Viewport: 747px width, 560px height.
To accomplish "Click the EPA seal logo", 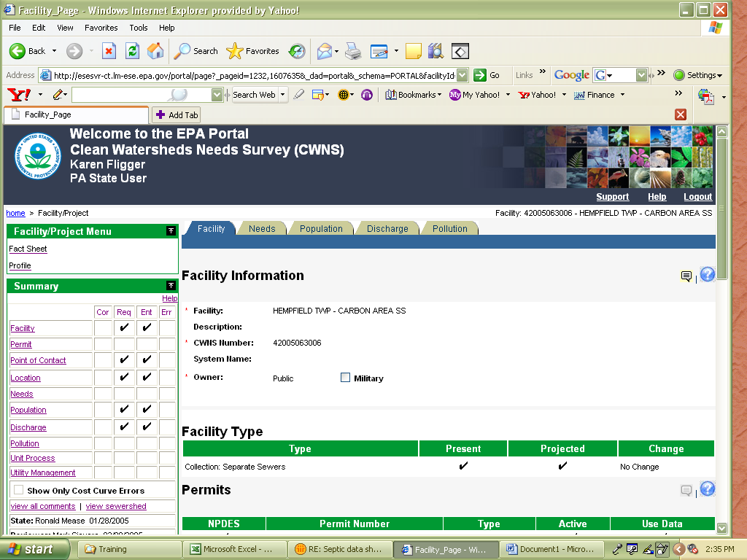I will click(38, 156).
